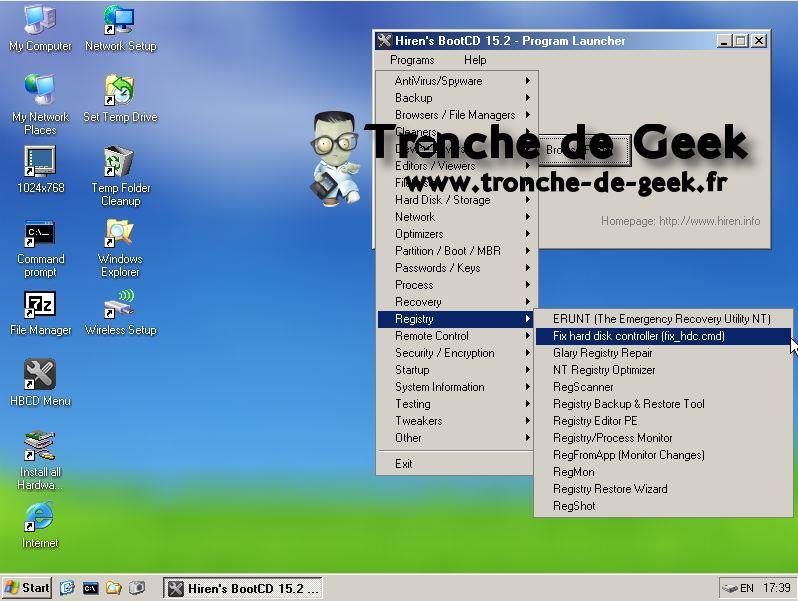Image resolution: width=798 pixels, height=601 pixels.
Task: Minimize the Program Launcher window
Action: point(724,41)
